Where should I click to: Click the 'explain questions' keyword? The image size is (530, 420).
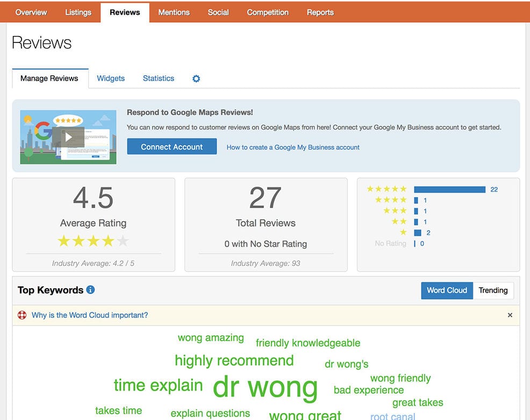point(210,413)
